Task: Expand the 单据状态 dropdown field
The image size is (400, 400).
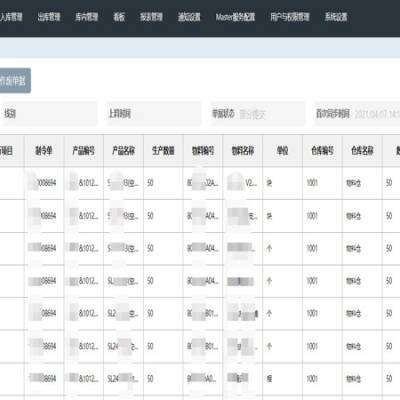Action: click(x=258, y=114)
